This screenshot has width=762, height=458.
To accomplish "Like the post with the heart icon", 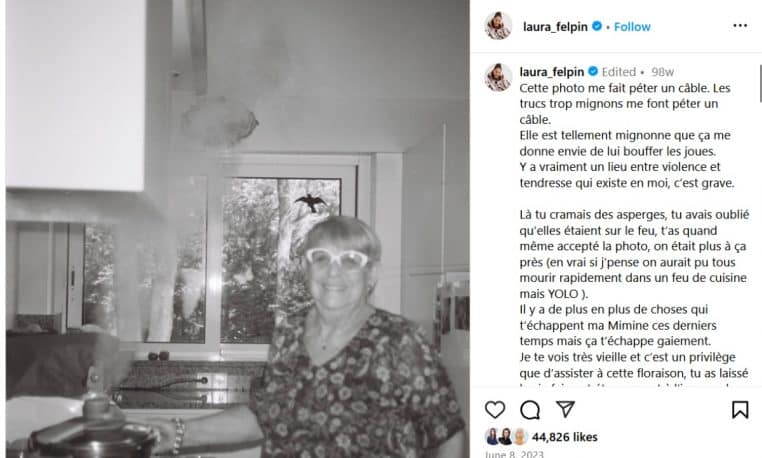I will (495, 410).
